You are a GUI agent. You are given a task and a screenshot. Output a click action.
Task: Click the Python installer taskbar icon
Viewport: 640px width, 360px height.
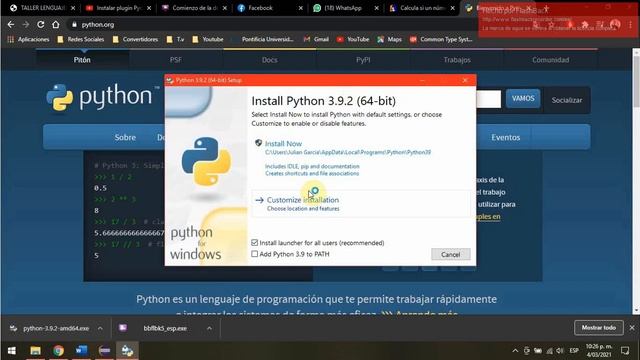[127, 350]
